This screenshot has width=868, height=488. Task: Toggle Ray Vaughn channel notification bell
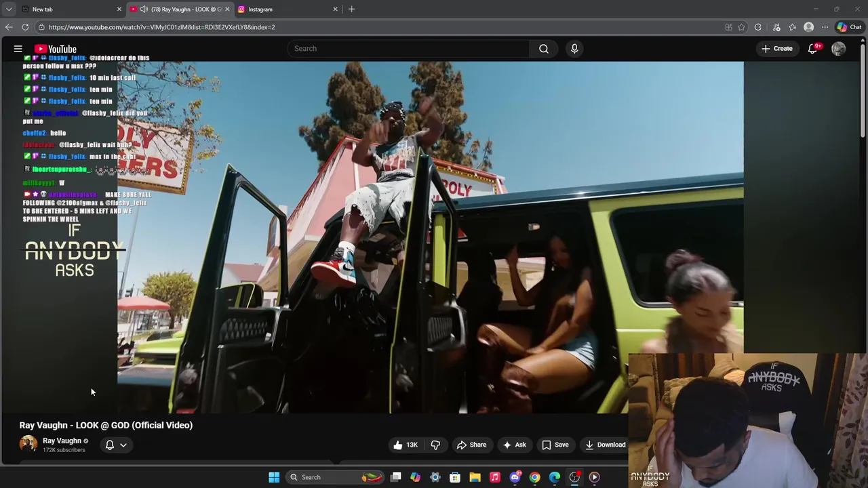point(110,445)
